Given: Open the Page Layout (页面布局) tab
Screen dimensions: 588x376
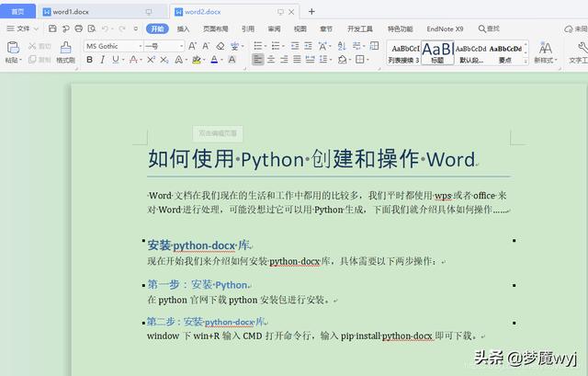Looking at the screenshot, I should point(216,28).
